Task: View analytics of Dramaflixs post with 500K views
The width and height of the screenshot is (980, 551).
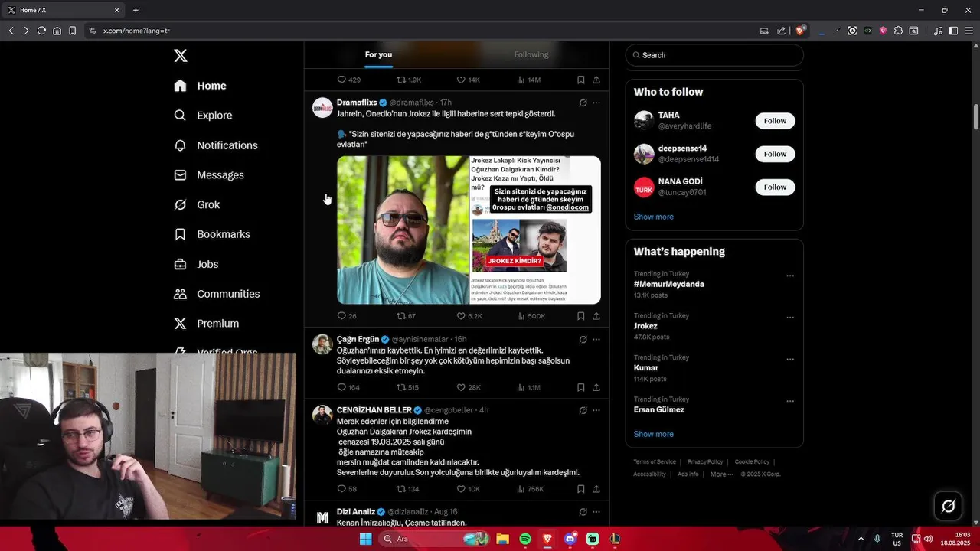Action: [531, 316]
